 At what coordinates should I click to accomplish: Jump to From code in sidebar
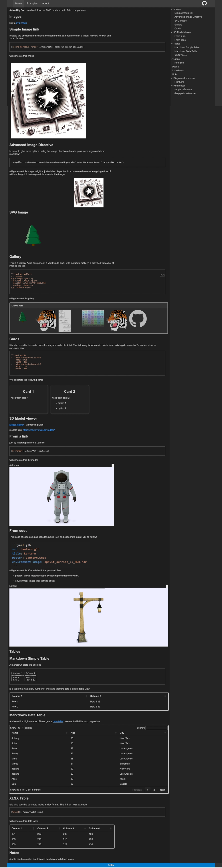pyautogui.click(x=180, y=40)
